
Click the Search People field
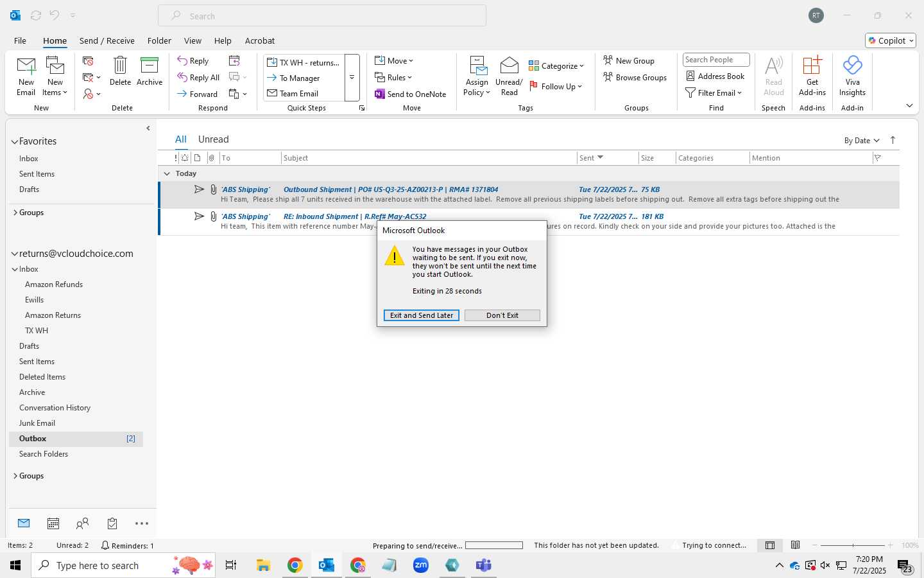(x=716, y=60)
